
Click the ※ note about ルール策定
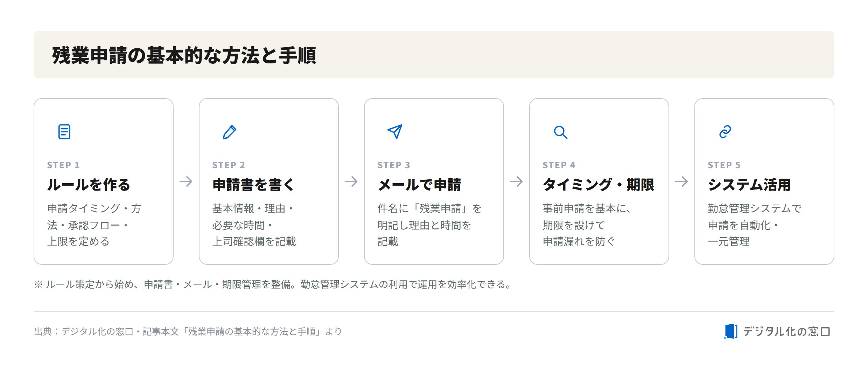pos(274,284)
